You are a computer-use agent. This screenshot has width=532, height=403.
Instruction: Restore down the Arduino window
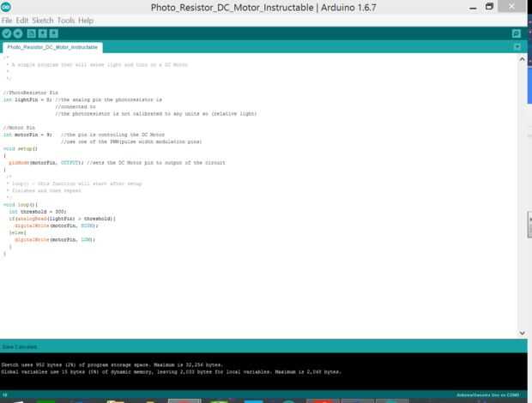pyautogui.click(x=489, y=7)
